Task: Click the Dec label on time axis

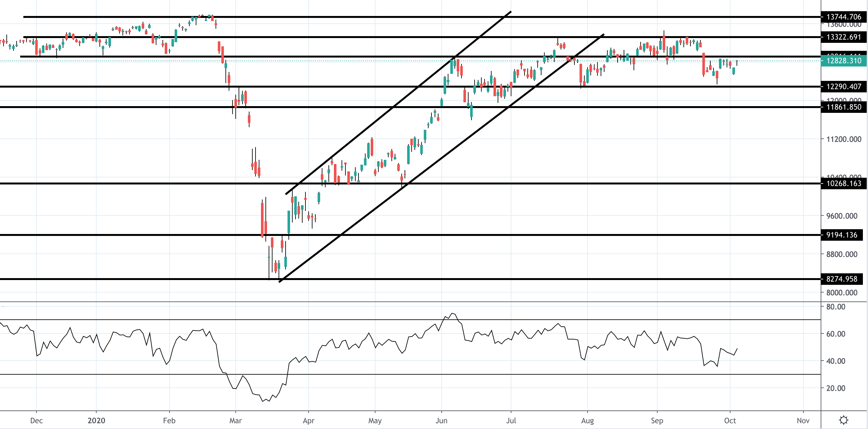Action: pyautogui.click(x=36, y=421)
